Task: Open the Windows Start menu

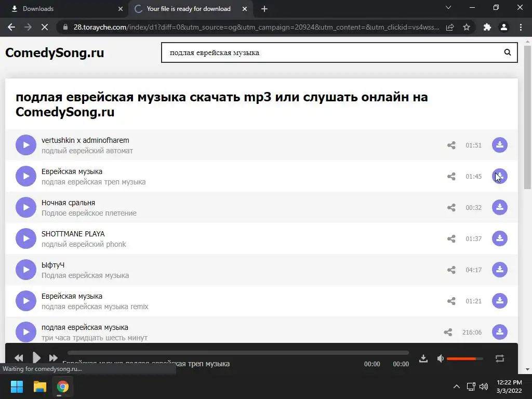Action: coord(17,387)
